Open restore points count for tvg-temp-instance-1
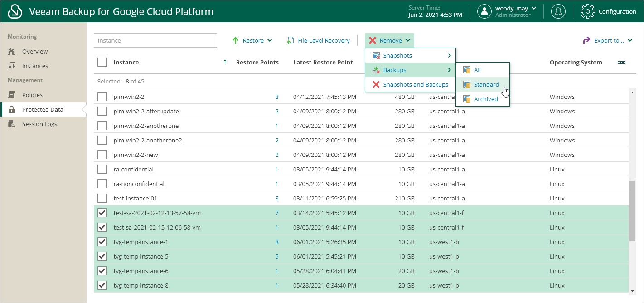 point(277,242)
